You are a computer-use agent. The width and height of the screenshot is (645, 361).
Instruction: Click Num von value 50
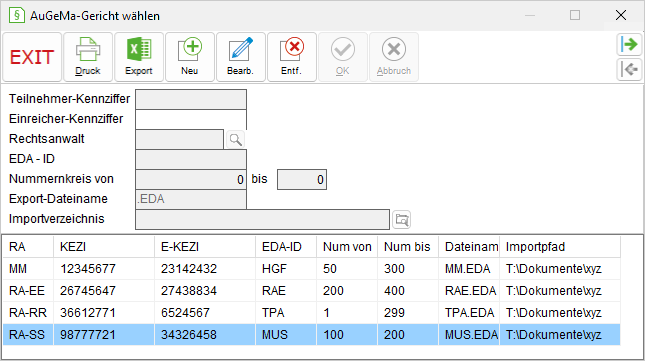(x=330, y=269)
